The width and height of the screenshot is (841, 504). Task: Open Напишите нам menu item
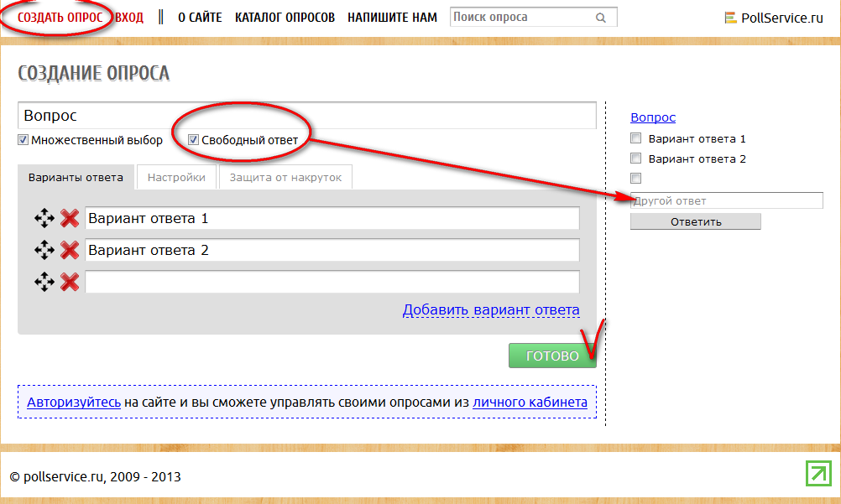[x=392, y=18]
